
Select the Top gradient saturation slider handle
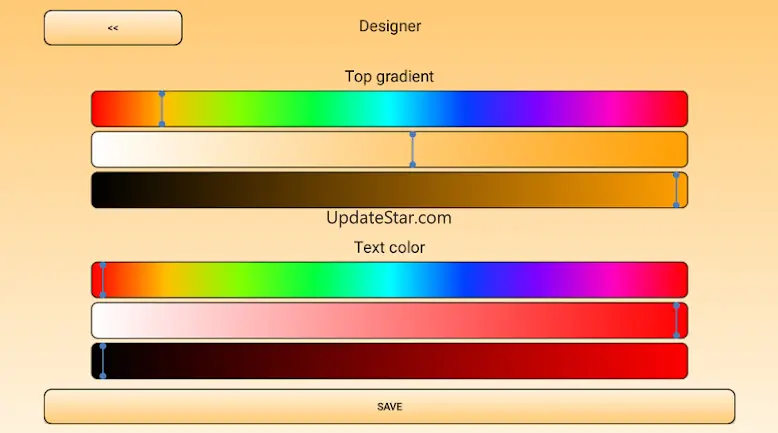(x=412, y=149)
